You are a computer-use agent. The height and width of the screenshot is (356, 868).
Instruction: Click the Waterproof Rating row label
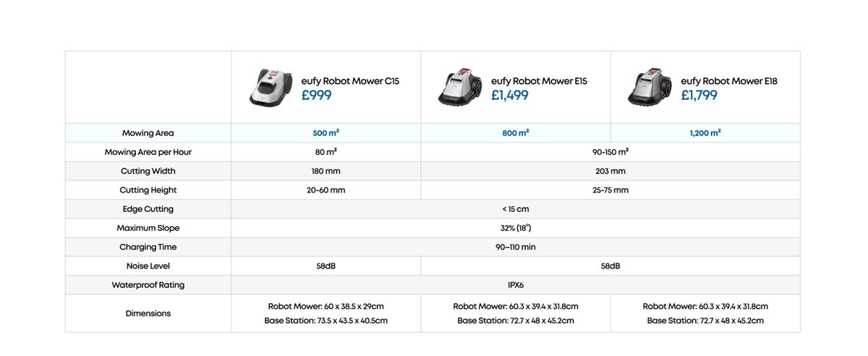[148, 284]
